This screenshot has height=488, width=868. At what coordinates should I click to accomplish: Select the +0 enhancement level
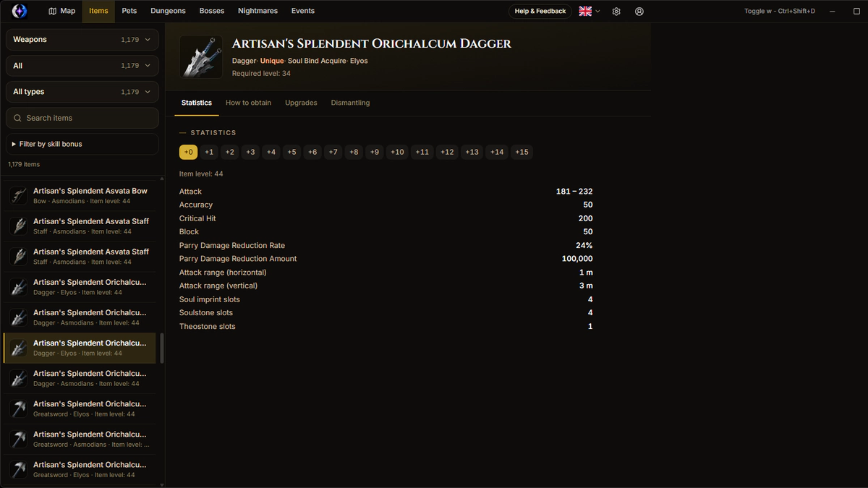point(188,152)
